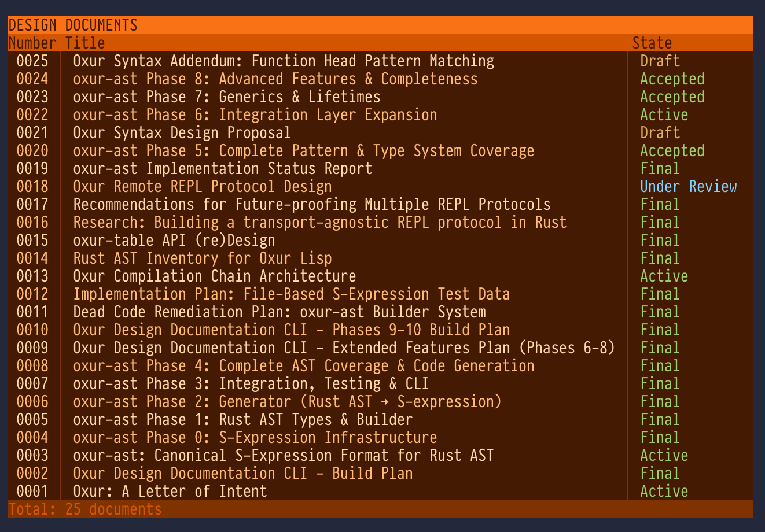
Task: Click the number 0004 cell
Action: 32,437
